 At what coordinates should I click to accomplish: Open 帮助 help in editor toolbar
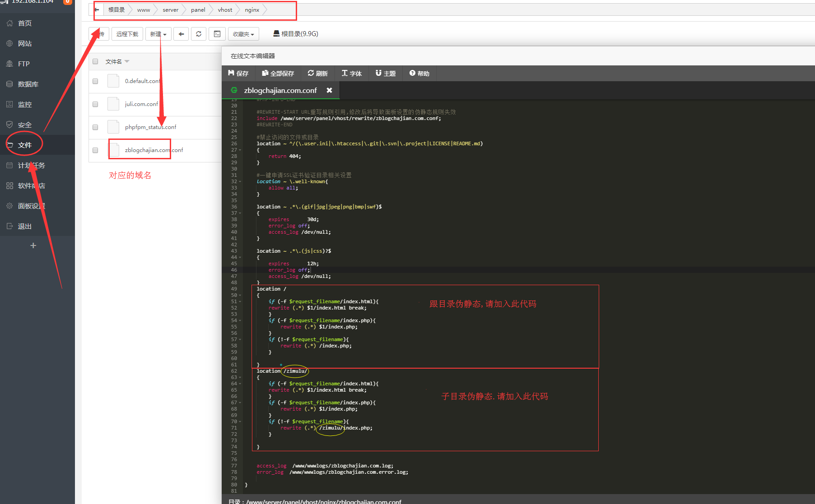(x=419, y=73)
